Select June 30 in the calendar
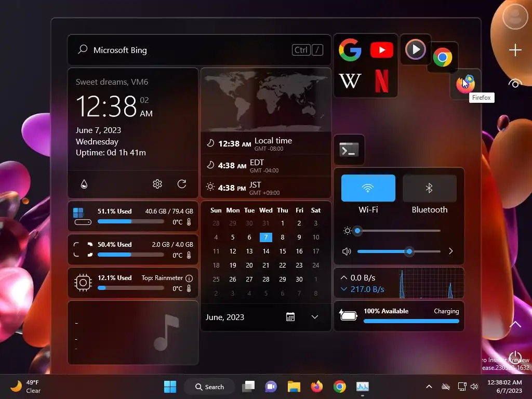532x399 pixels. (x=299, y=279)
